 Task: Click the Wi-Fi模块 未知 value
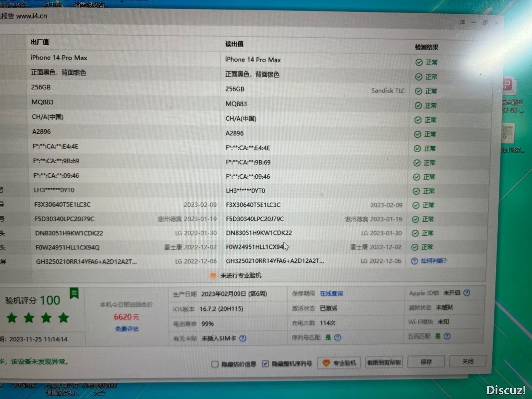tap(443, 322)
